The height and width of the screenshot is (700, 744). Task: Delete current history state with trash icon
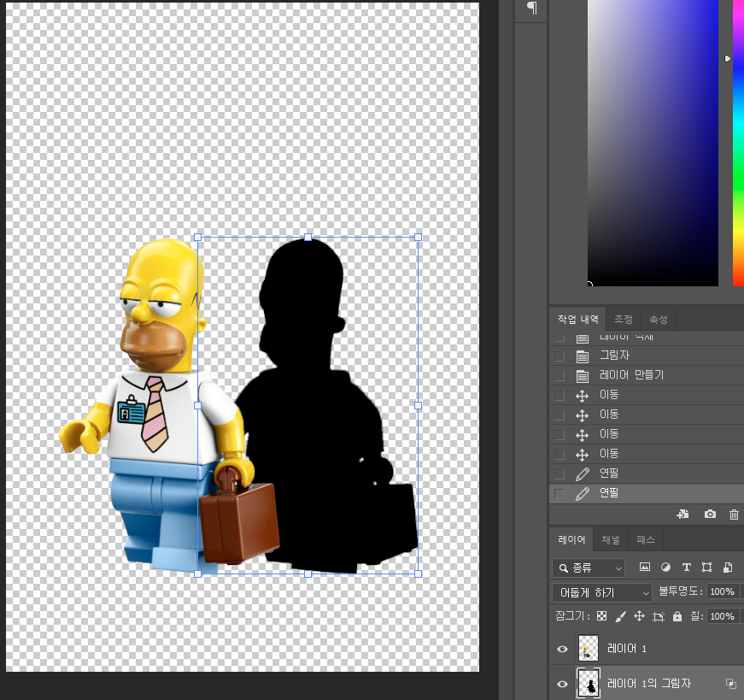[x=734, y=515]
